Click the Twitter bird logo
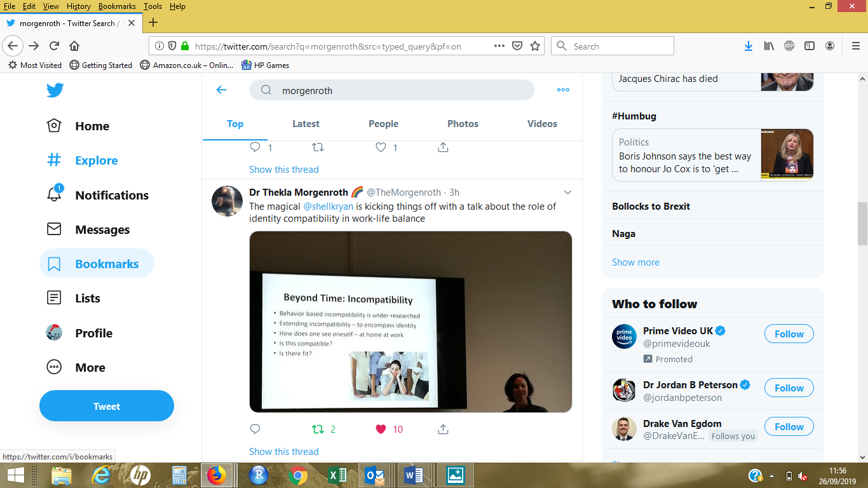Image resolution: width=868 pixels, height=488 pixels. [55, 90]
